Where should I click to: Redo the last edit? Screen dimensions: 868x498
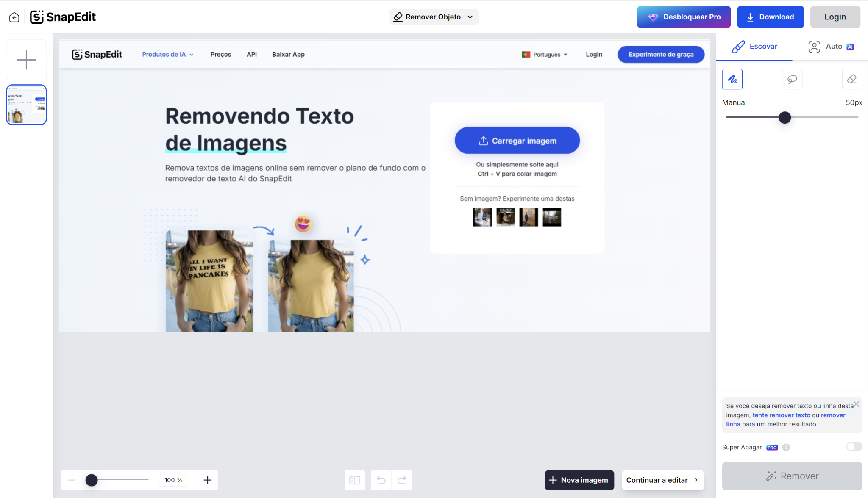pyautogui.click(x=401, y=480)
